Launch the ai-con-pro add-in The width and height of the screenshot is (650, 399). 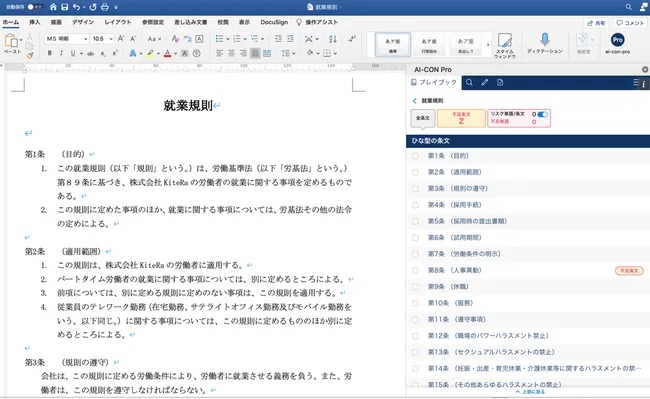point(617,43)
